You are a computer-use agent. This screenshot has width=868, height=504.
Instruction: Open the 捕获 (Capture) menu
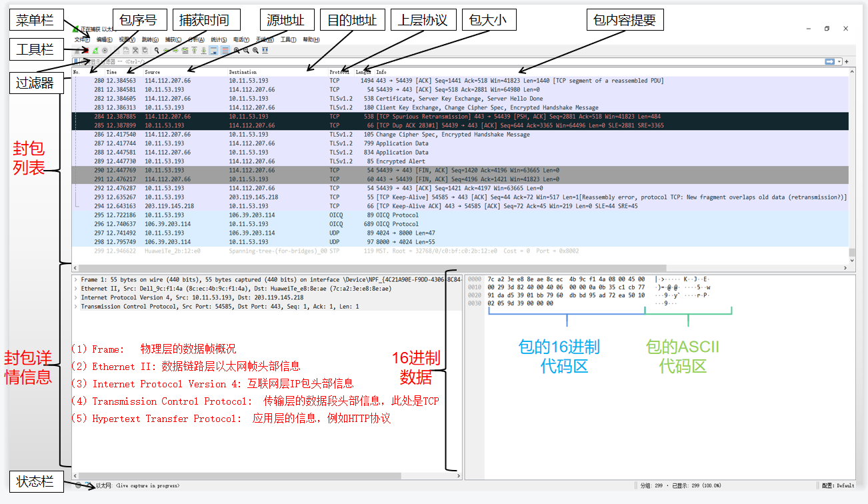[172, 39]
